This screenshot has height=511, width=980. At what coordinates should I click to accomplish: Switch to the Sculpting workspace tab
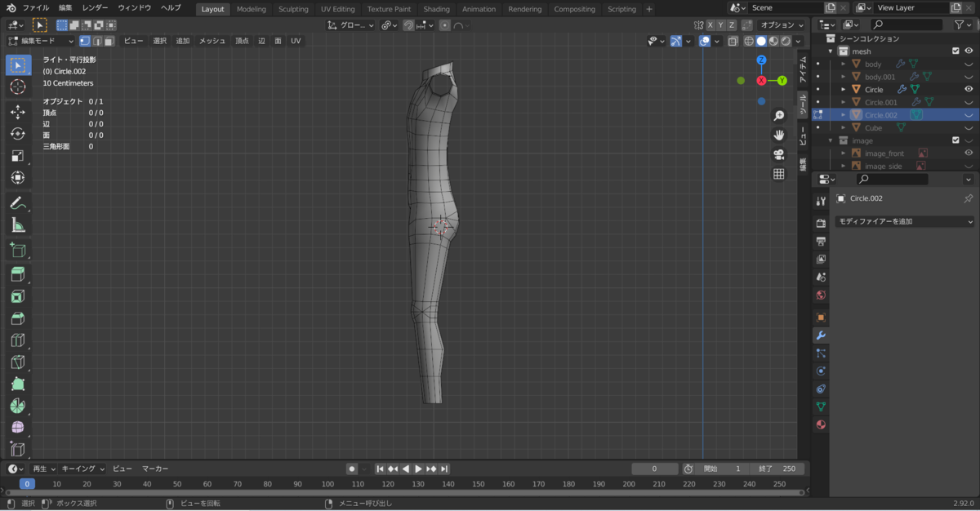[293, 9]
